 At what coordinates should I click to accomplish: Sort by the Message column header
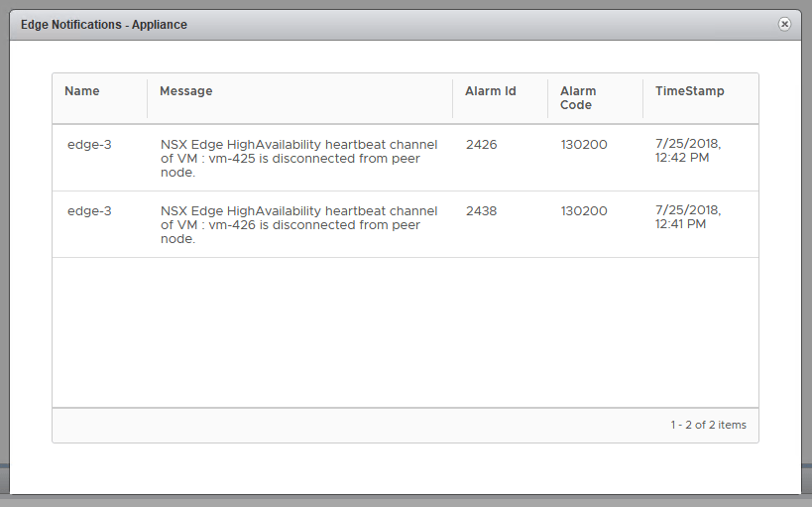click(x=186, y=91)
